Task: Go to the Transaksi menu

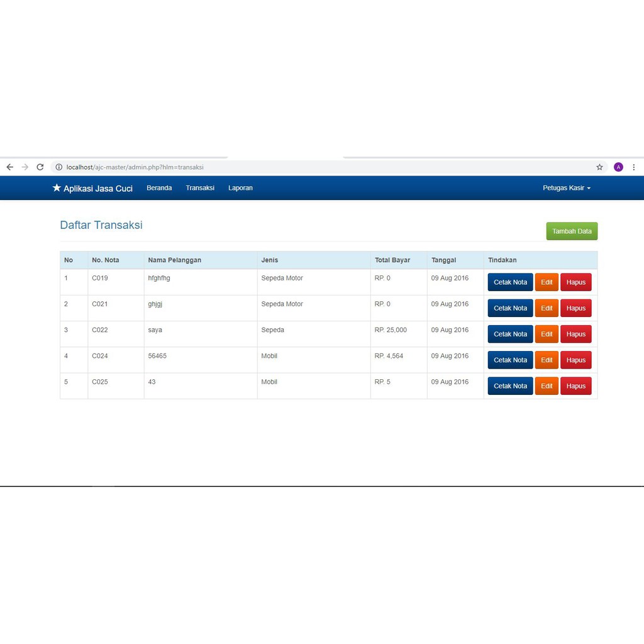Action: point(200,188)
